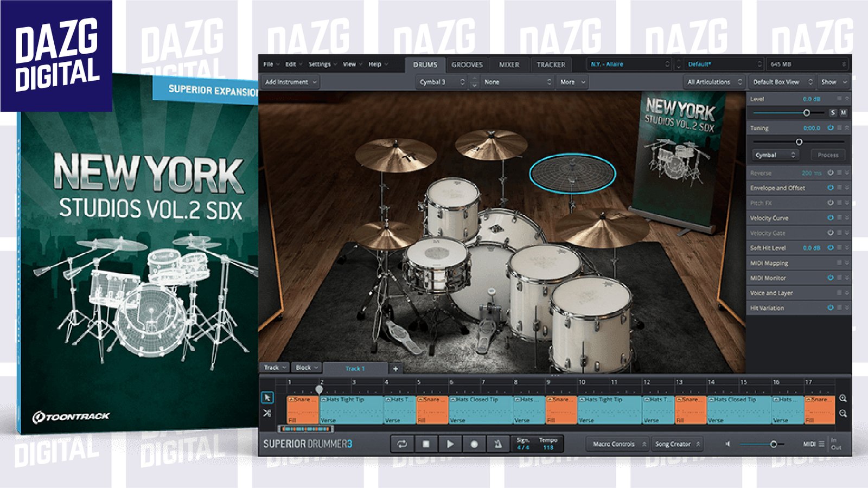The height and width of the screenshot is (488, 868).
Task: Toggle Tuning power button
Action: 831,128
